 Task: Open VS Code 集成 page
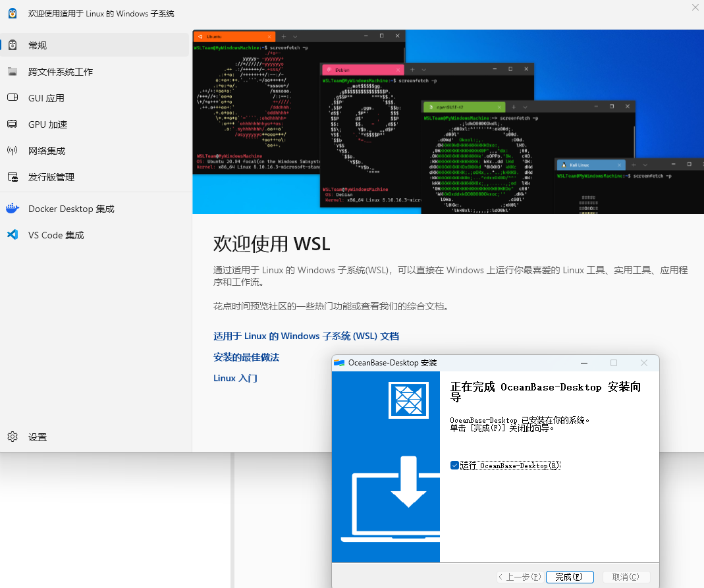[95, 235]
